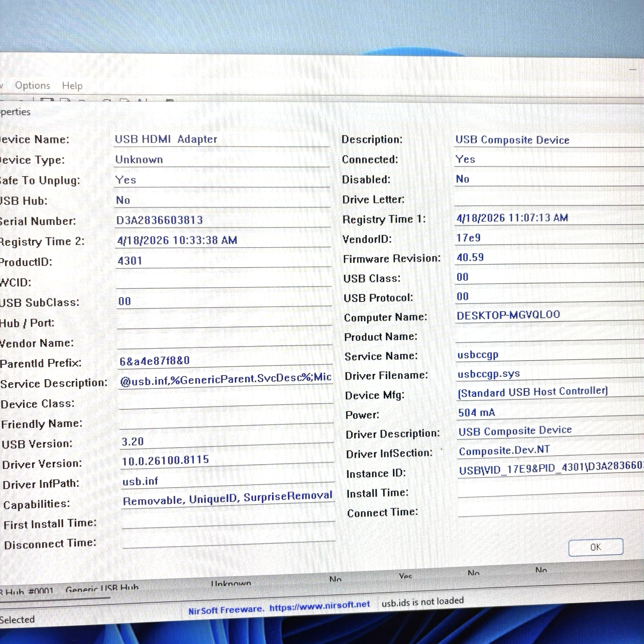This screenshot has height=644, width=644.
Task: Open the Help menu
Action: pyautogui.click(x=72, y=86)
